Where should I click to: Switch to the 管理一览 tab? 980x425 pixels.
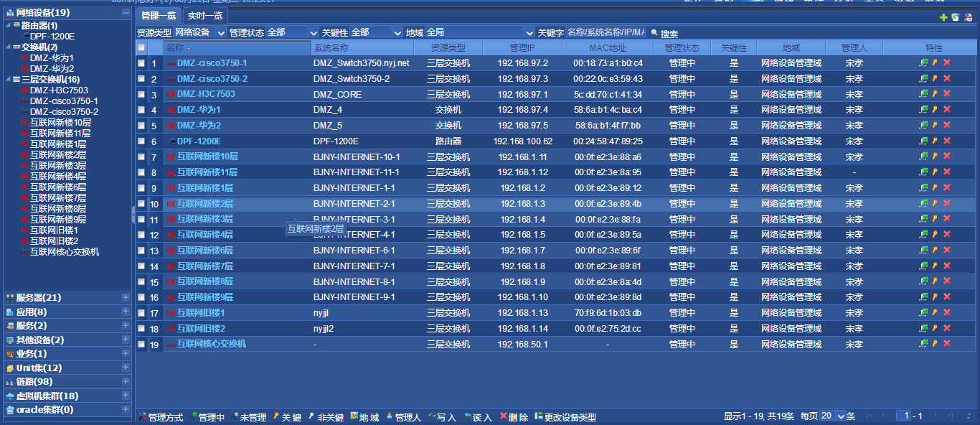coord(158,16)
